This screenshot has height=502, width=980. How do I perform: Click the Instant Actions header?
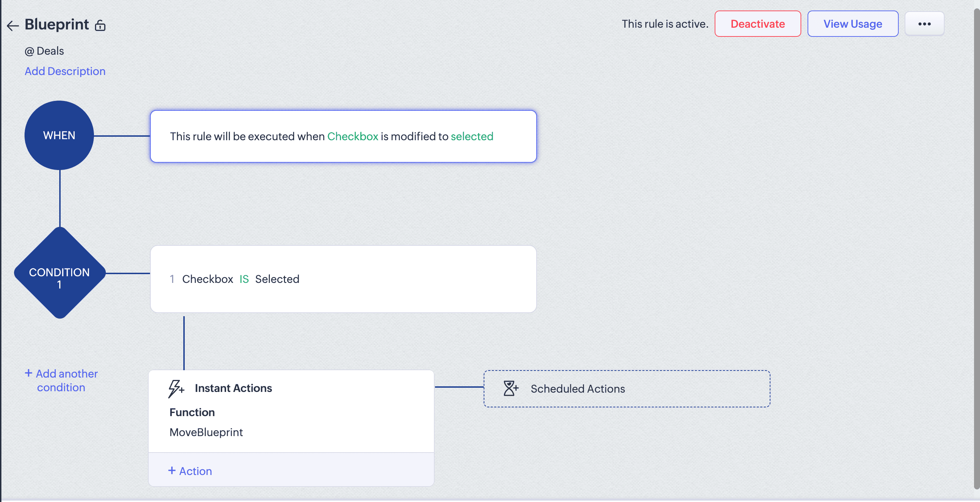tap(233, 388)
